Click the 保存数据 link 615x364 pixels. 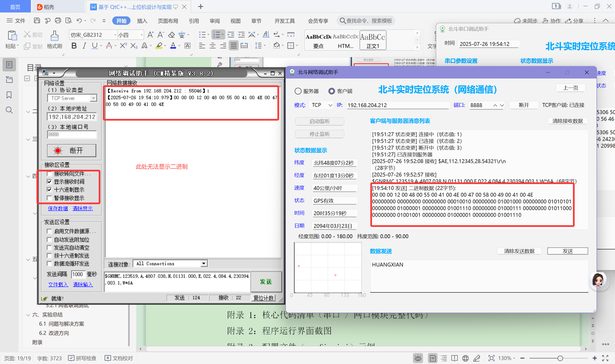[58, 208]
